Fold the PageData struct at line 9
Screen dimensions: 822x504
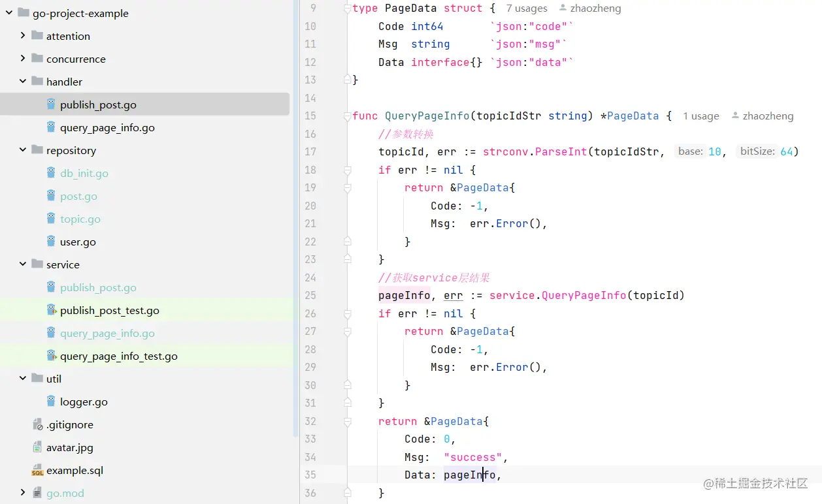348,8
